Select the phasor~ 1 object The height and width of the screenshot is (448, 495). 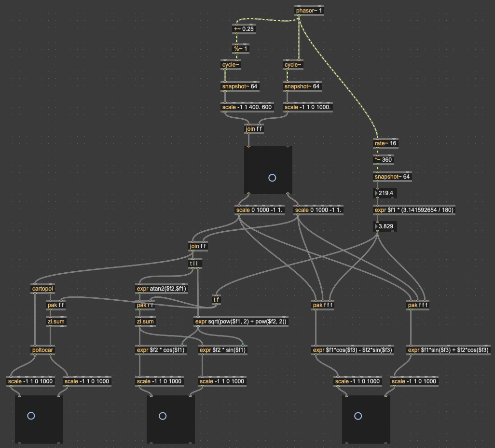(x=309, y=10)
